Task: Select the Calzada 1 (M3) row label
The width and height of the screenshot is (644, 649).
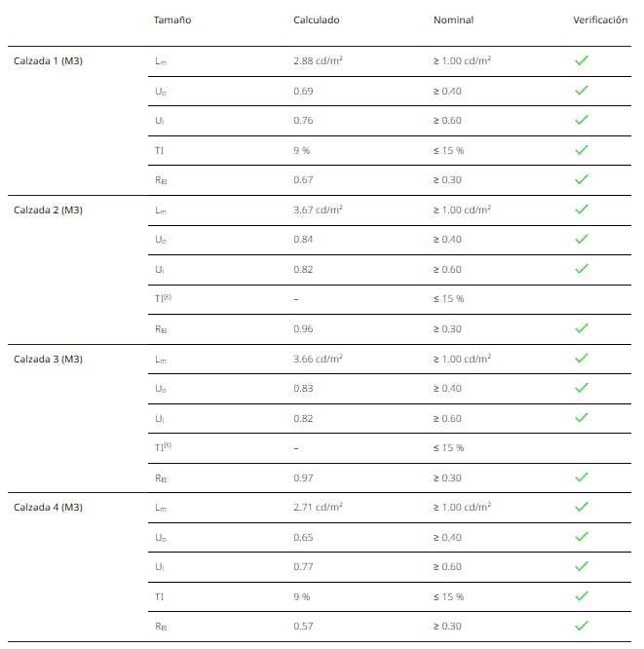Action: (x=49, y=60)
